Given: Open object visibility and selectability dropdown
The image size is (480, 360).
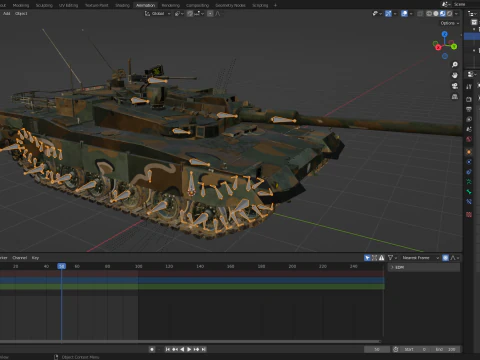Looking at the screenshot, I should [377, 14].
